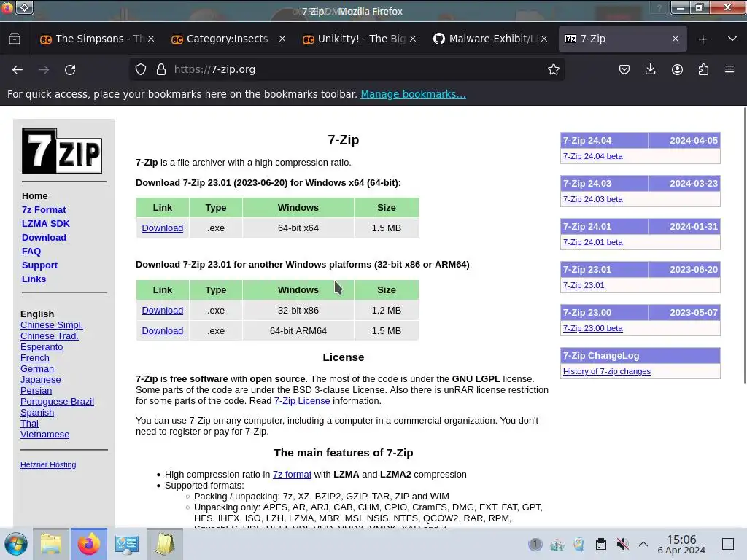Click the muted volume tray icon
The image size is (747, 560).
622,544
